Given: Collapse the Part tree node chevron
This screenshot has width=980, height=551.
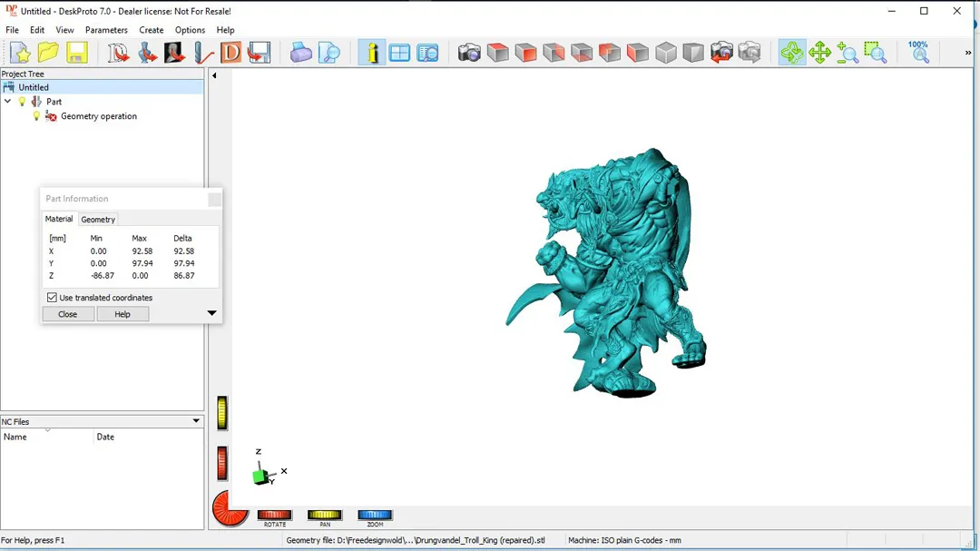Looking at the screenshot, I should tap(7, 102).
